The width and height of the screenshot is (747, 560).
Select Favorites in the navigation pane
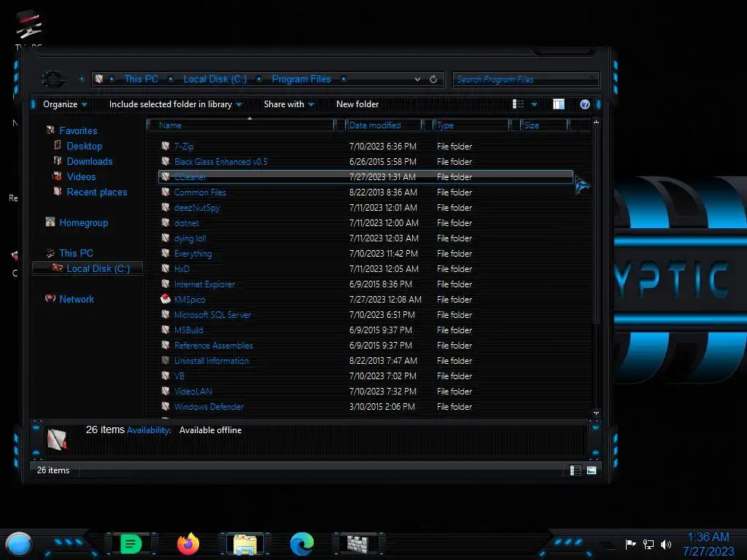(78, 131)
